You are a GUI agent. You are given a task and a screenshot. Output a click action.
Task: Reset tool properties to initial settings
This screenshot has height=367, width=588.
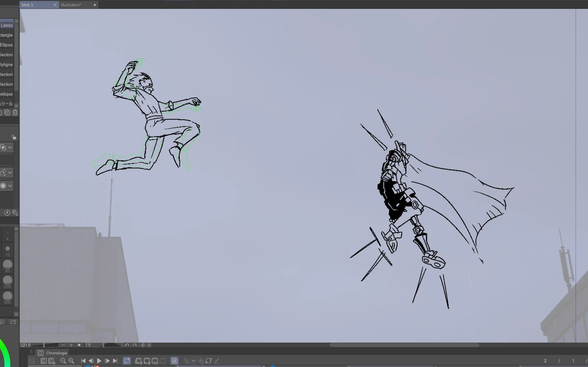[7, 213]
